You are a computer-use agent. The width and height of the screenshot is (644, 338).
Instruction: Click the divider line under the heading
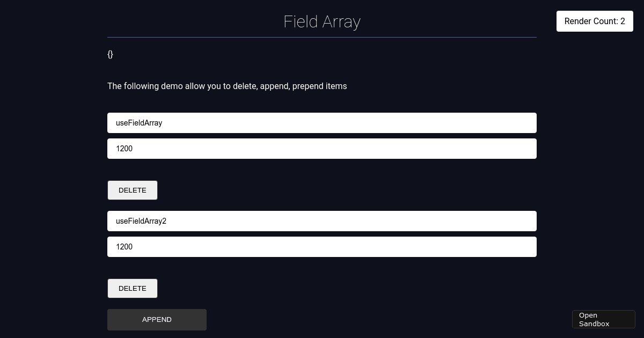coord(322,36)
